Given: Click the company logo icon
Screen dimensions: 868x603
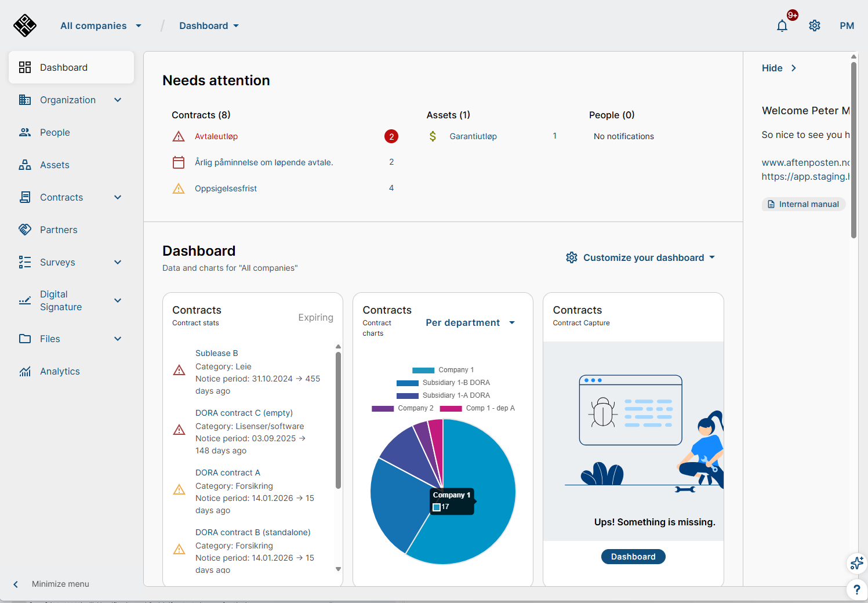Looking at the screenshot, I should 25,26.
